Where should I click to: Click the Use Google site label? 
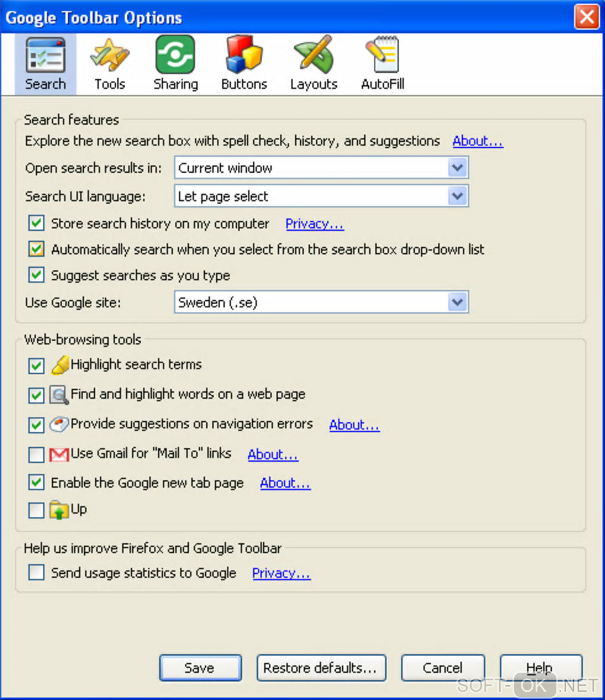73,302
